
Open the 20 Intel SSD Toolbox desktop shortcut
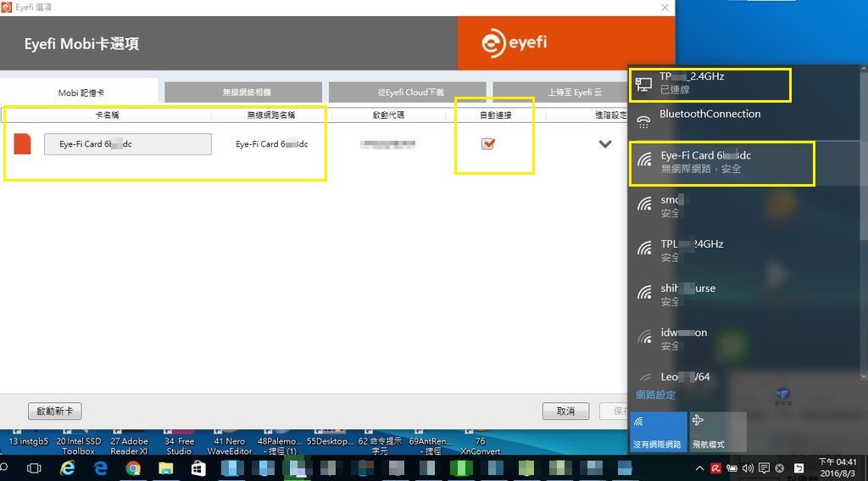[x=79, y=444]
